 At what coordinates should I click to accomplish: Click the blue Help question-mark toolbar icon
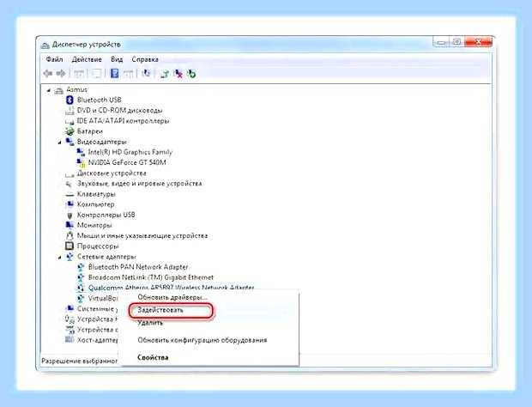point(115,73)
